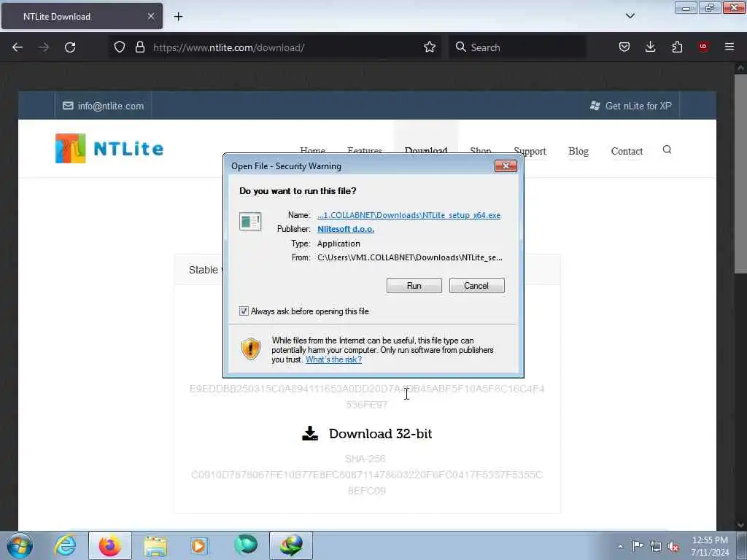Select the NTLite Download tab
747x560 pixels.
point(82,16)
